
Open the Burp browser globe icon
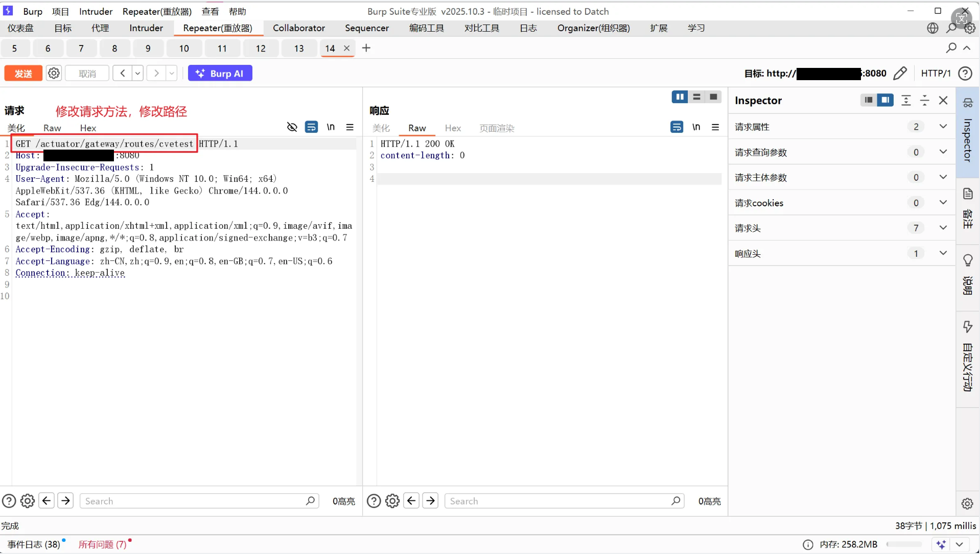(x=932, y=28)
